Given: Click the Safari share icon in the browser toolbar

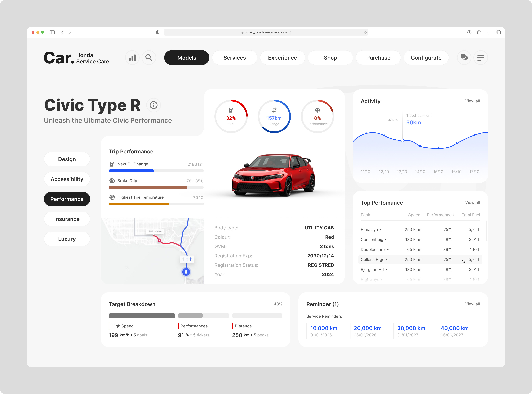Looking at the screenshot, I should coord(479,32).
